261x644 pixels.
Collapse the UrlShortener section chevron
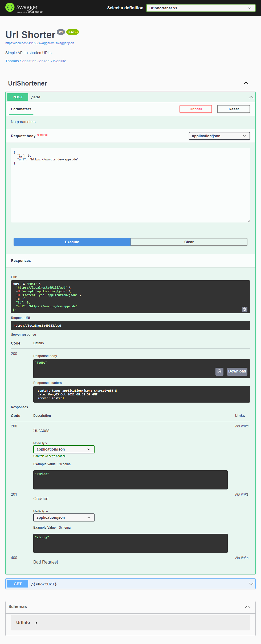coord(246,83)
